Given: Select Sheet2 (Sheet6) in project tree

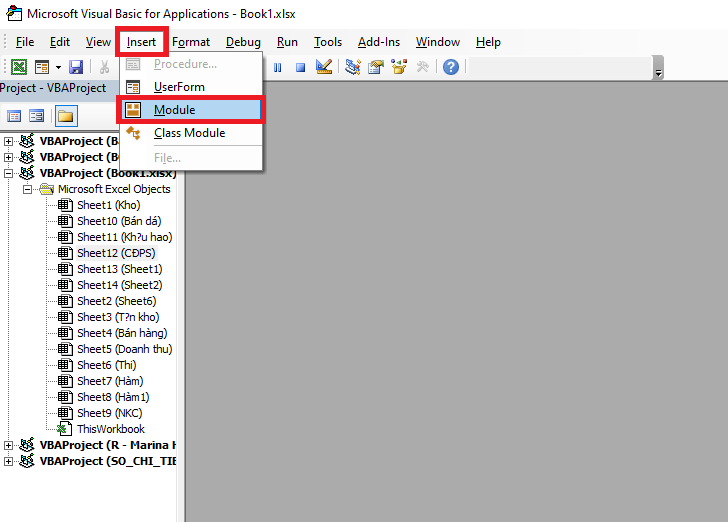Looking at the screenshot, I should pyautogui.click(x=117, y=301).
